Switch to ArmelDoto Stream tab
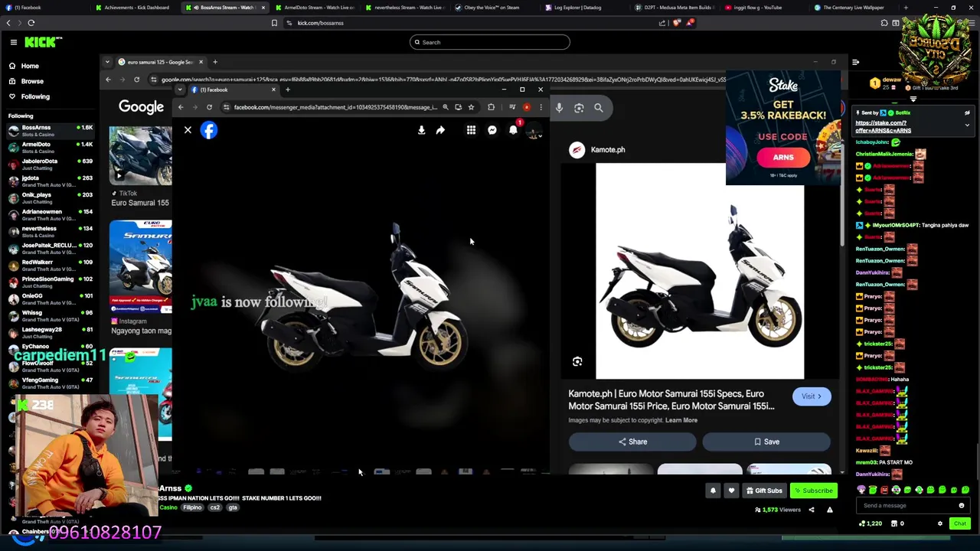The image size is (980, 551). (x=315, y=8)
